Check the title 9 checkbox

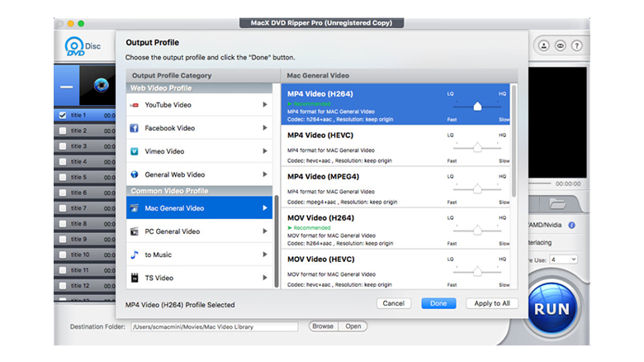coord(63,239)
